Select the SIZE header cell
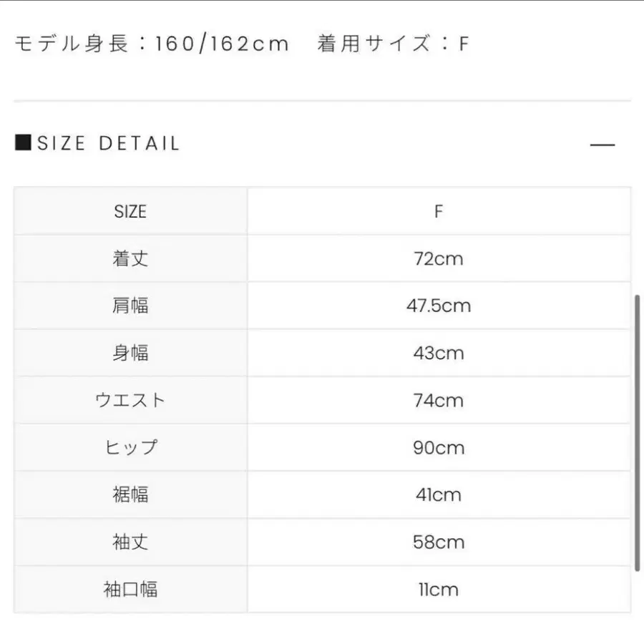This screenshot has height=644, width=644. tap(130, 212)
